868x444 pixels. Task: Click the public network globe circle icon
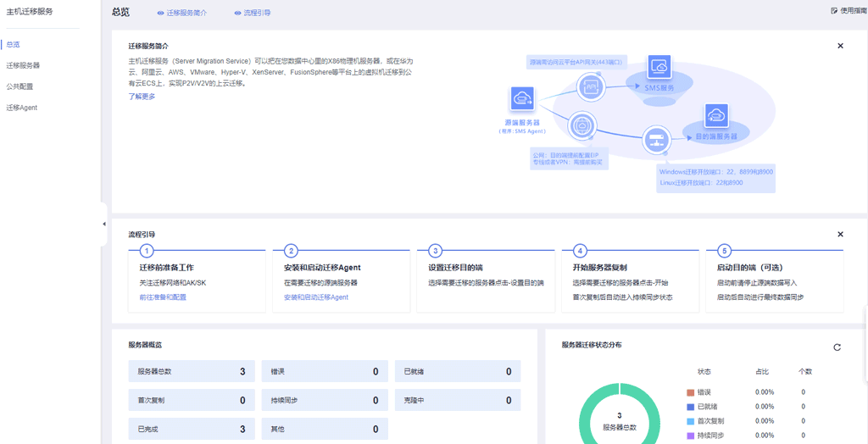[581, 125]
